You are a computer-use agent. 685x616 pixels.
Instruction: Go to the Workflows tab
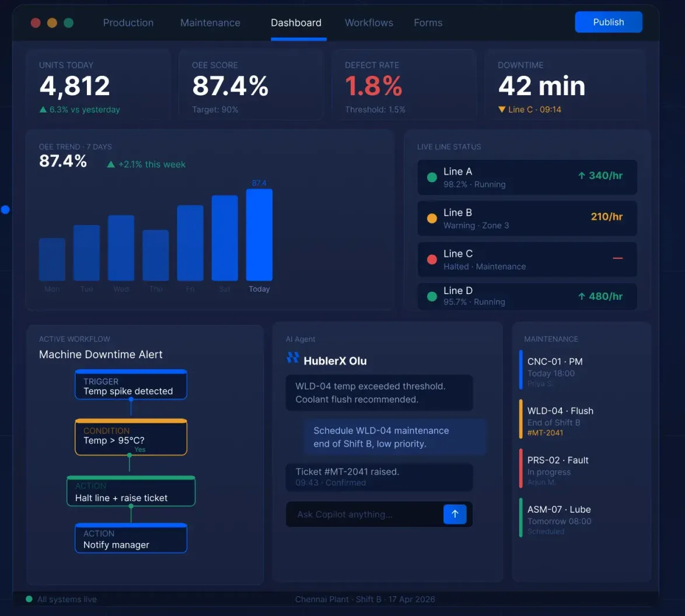click(369, 23)
